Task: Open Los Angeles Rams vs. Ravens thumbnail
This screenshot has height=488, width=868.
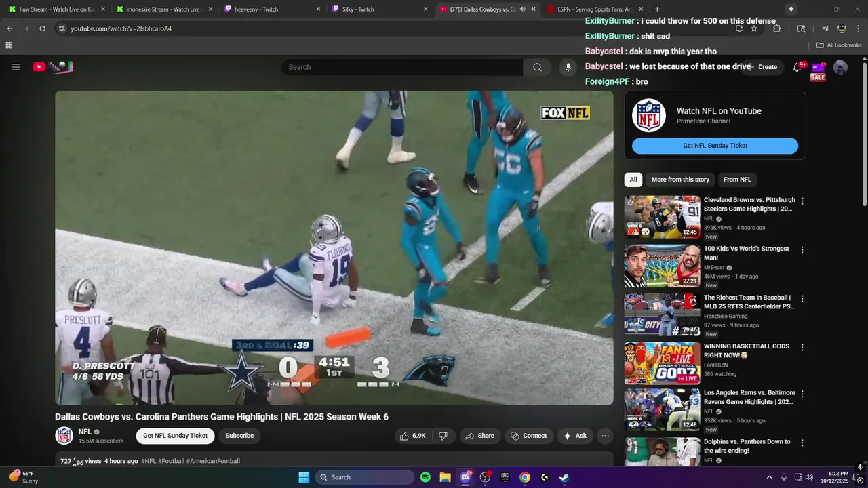Action: point(662,410)
